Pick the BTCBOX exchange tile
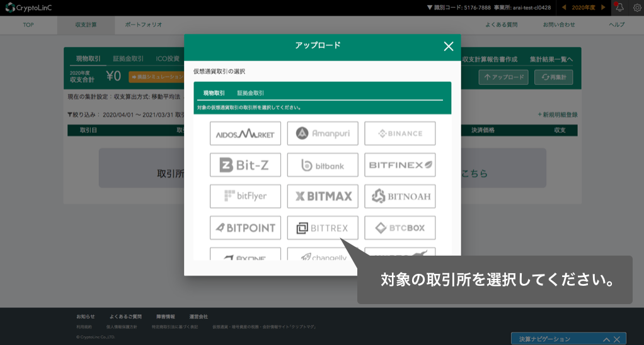Viewport: 644px width, 345px height. point(400,228)
